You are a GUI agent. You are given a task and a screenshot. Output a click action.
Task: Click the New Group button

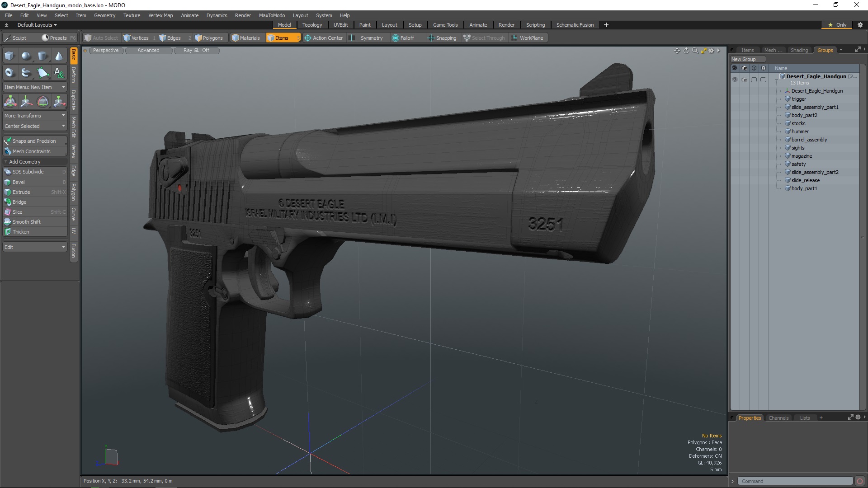(x=748, y=59)
